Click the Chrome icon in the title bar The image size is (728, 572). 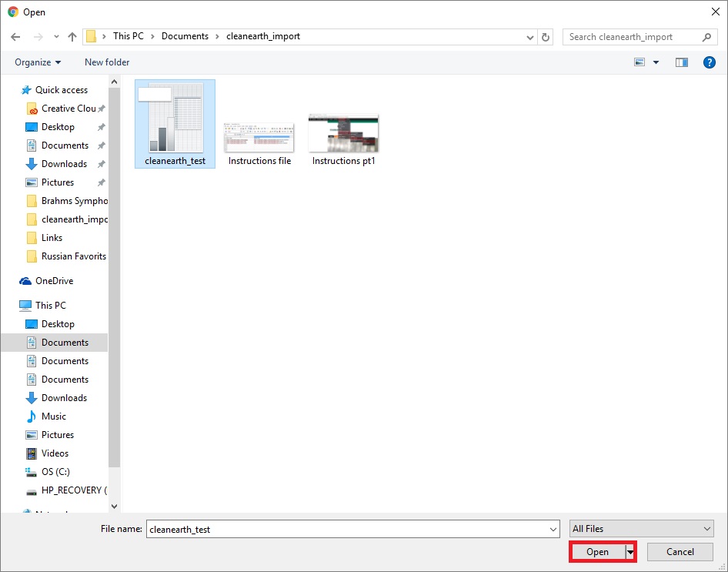13,12
